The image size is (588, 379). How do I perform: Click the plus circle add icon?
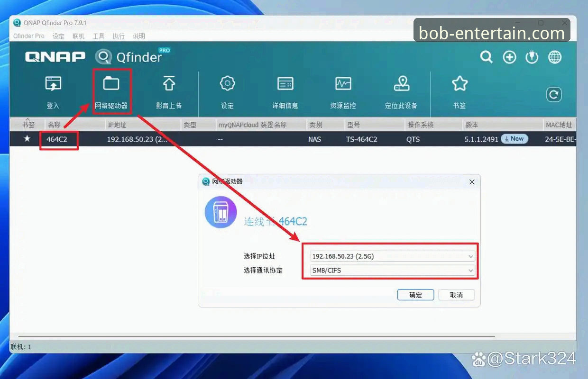pyautogui.click(x=509, y=57)
